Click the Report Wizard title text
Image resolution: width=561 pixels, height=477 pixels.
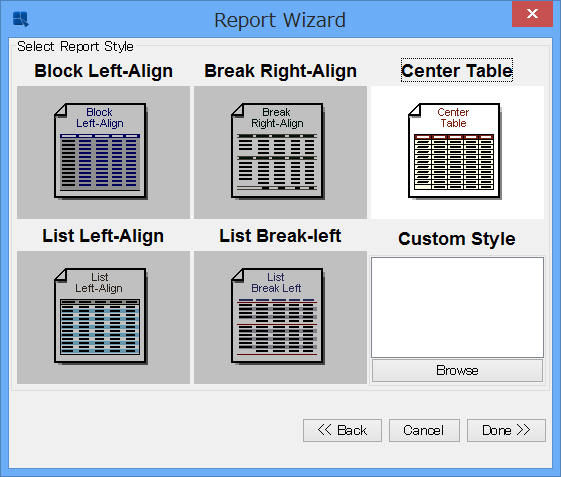pyautogui.click(x=280, y=20)
